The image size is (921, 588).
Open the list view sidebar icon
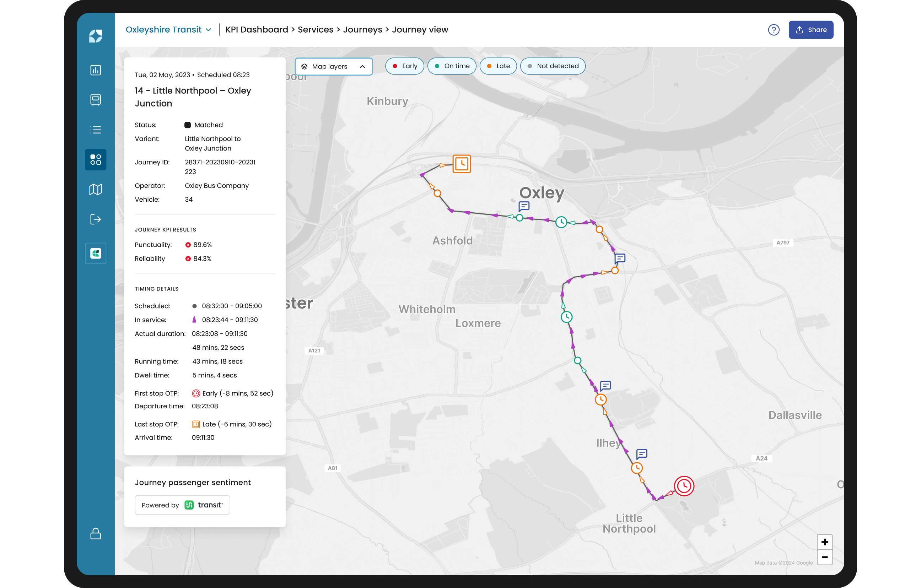[96, 130]
